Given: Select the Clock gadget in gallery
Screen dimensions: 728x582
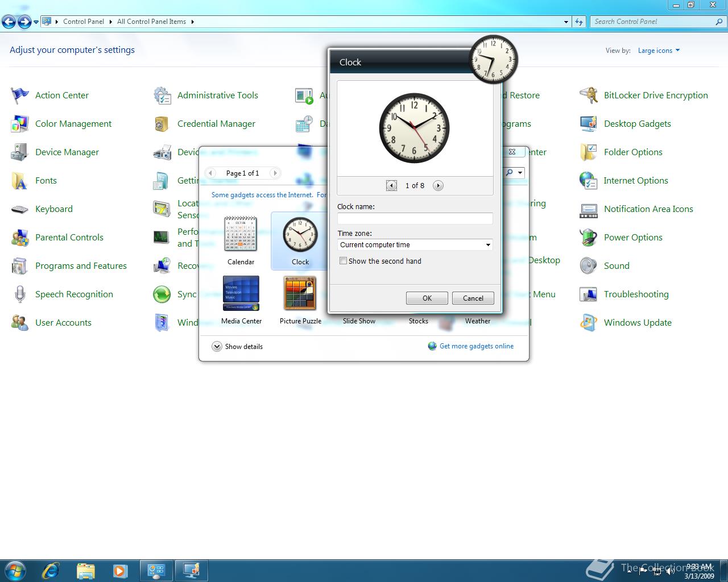Looking at the screenshot, I should [300, 240].
